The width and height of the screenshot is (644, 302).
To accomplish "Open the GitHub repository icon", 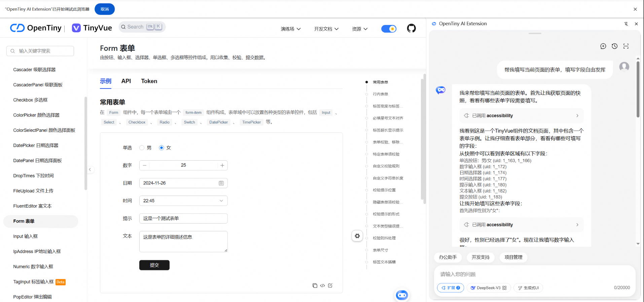I will pos(411,28).
